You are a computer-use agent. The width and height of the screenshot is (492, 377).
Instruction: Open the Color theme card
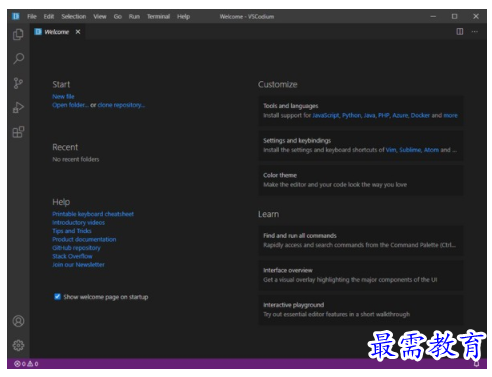coord(361,180)
